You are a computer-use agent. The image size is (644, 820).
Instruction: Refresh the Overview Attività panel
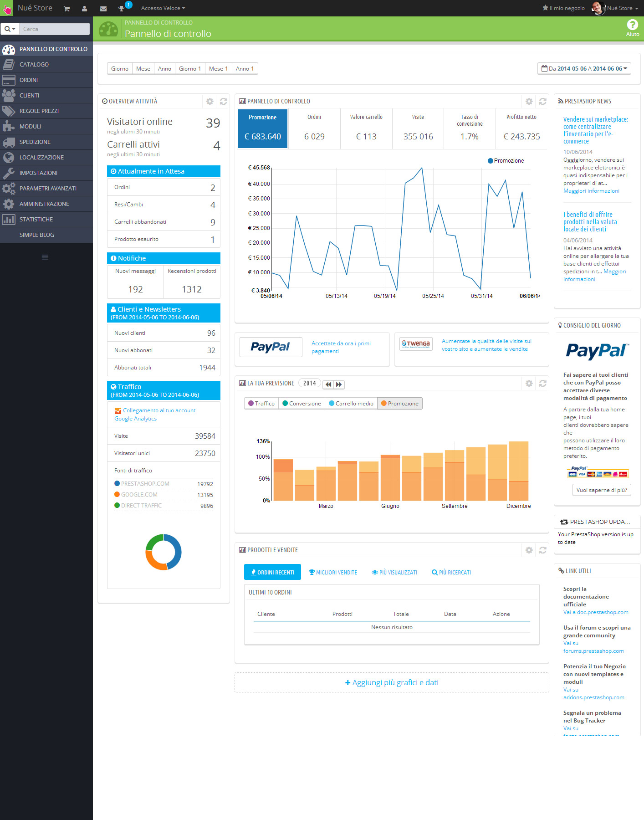(224, 101)
